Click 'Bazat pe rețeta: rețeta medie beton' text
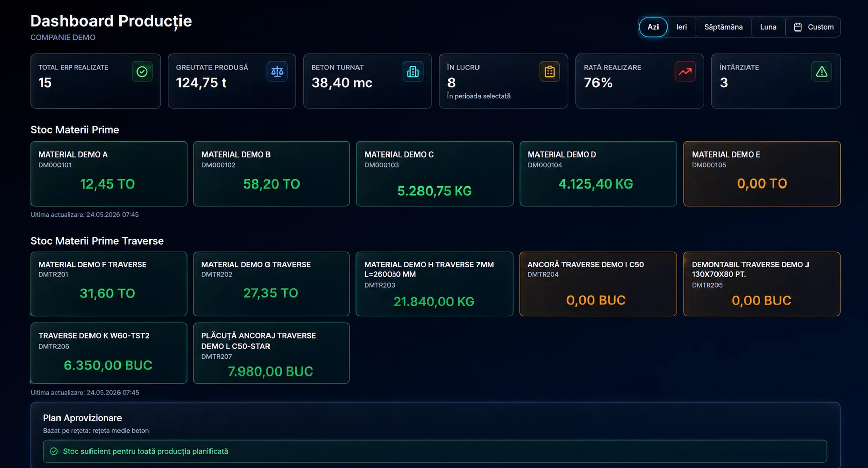 click(96, 431)
